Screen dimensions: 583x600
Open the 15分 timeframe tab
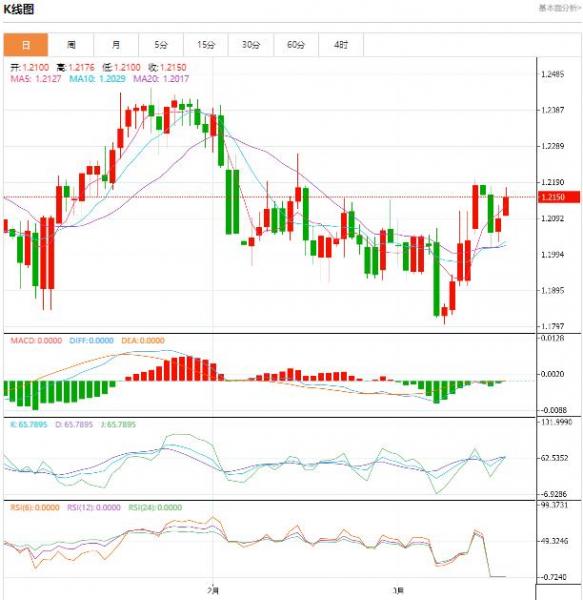206,45
